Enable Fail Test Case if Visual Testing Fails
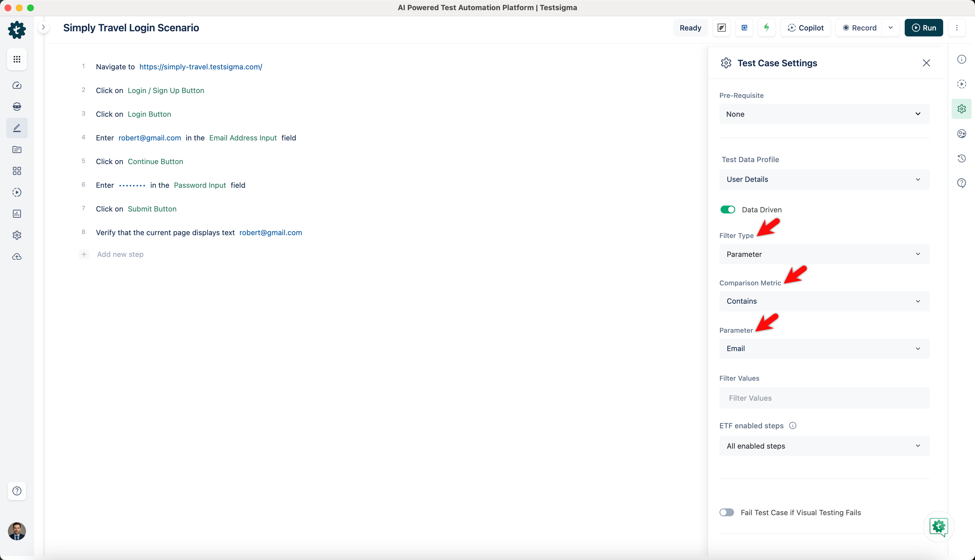Screen dimensions: 975x560 coord(727,512)
